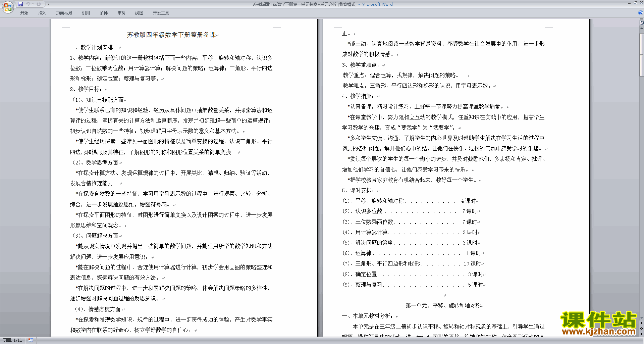Click the line starting 教学难点：三角形
This screenshot has height=344, width=644.
[x=418, y=86]
